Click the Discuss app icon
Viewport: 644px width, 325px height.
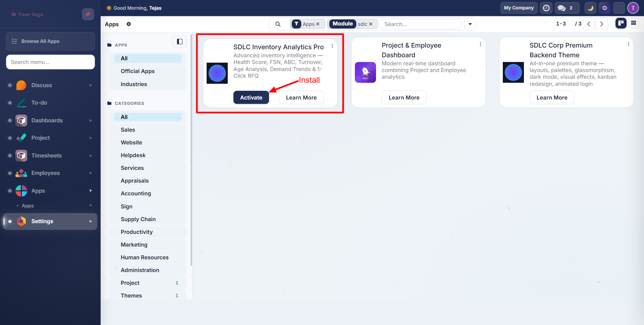pyautogui.click(x=21, y=85)
